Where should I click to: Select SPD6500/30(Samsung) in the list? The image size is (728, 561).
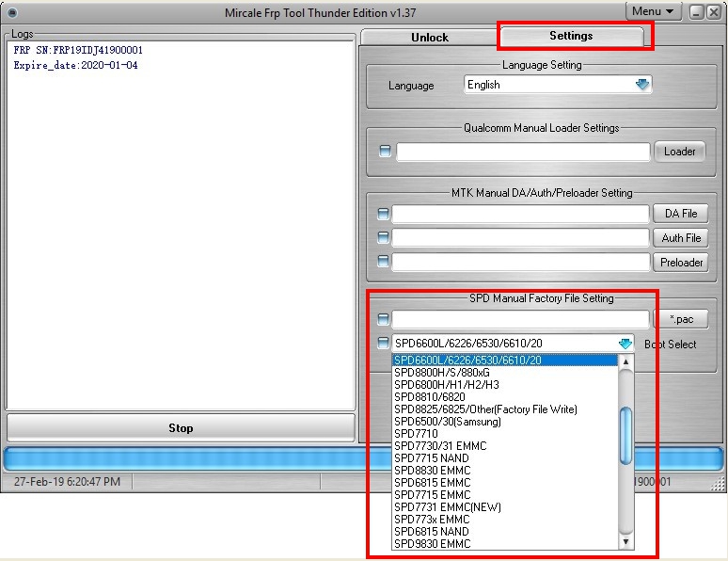coord(505,422)
